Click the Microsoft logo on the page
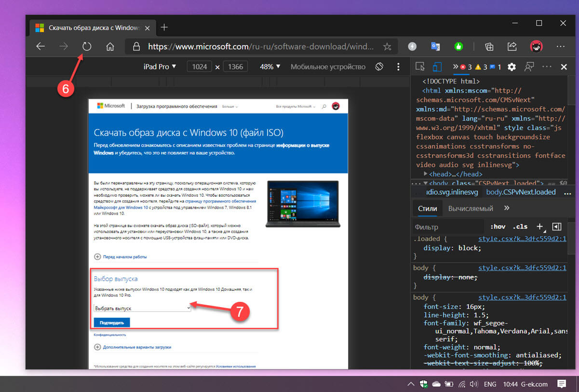Screen dimensions: 579x392 tap(111, 106)
